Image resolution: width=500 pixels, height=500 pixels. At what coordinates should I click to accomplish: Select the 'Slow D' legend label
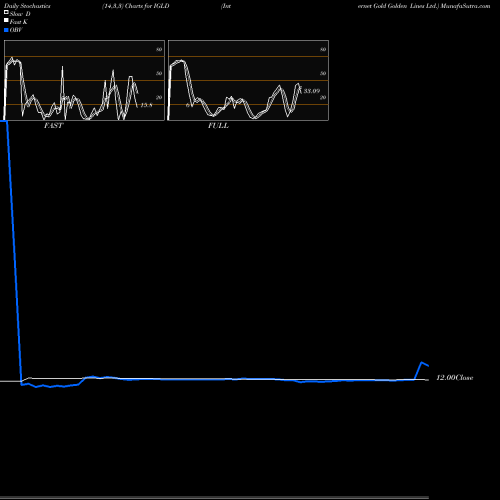20,14
